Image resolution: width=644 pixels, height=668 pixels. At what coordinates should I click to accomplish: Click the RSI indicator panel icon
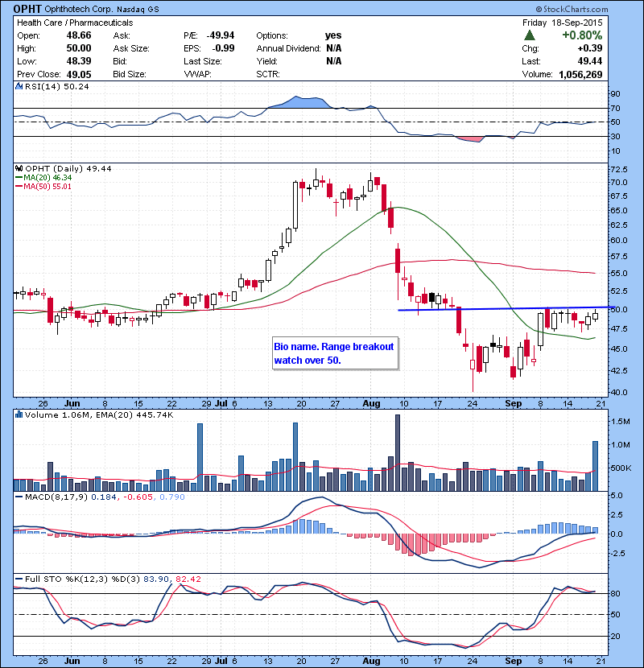coord(19,86)
